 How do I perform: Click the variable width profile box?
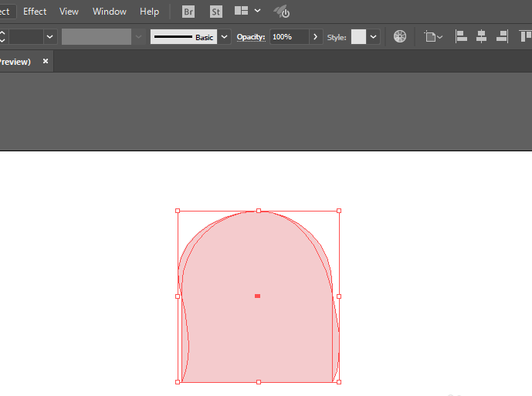click(x=97, y=36)
